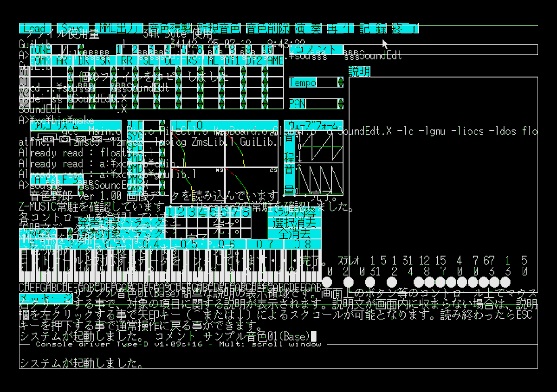Image resolution: width=557 pixels, height=392 pixels.
Task: Click the 音量 volume waveform graph
Action: 320,179
